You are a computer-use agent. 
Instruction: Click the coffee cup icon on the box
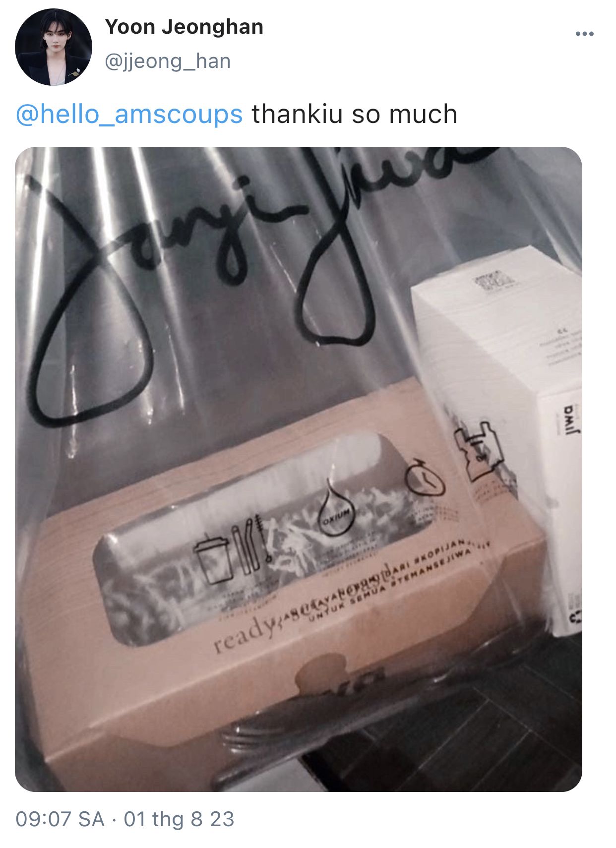tap(213, 558)
